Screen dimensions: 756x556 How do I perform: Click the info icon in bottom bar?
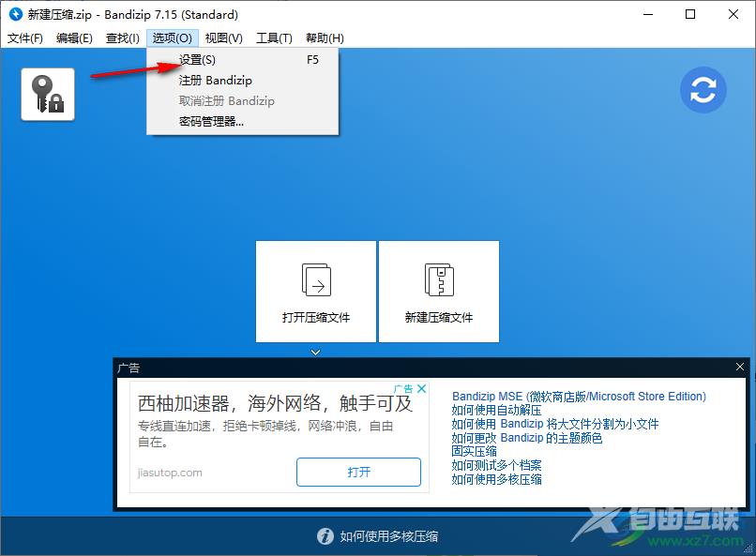325,535
